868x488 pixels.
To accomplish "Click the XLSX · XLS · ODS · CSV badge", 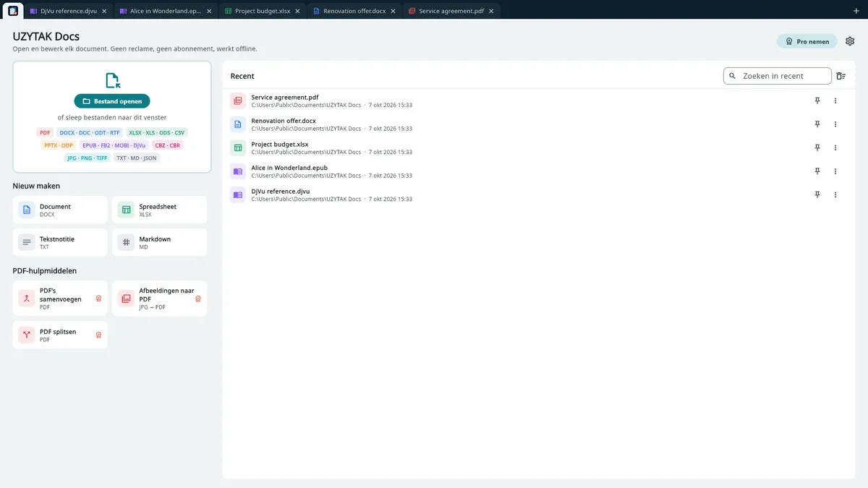I will tap(156, 133).
